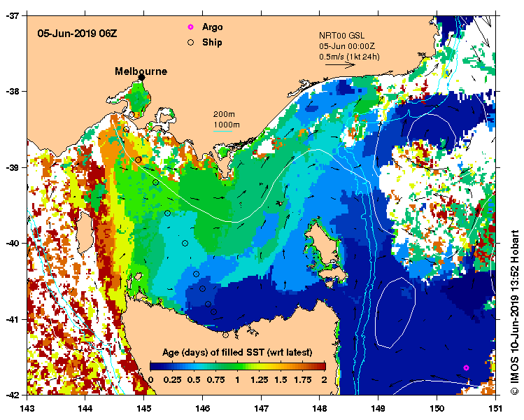Viewport: 524px width, 420px height.
Task: Click the colorbar tick label '1.5'
Action: click(281, 380)
